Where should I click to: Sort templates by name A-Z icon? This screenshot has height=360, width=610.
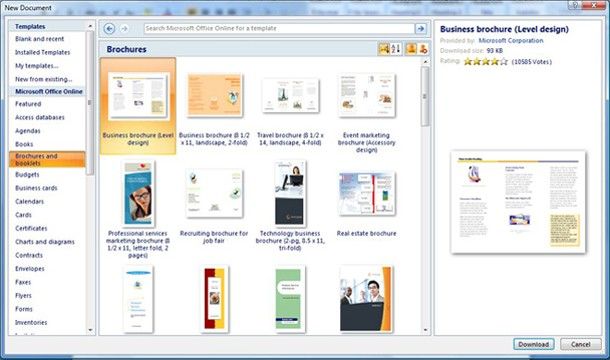click(x=396, y=49)
